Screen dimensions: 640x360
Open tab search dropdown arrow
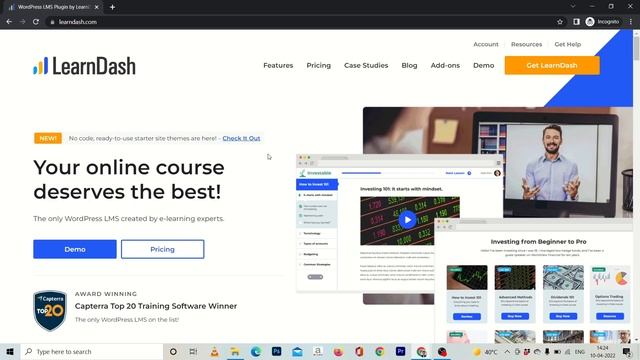(x=573, y=7)
